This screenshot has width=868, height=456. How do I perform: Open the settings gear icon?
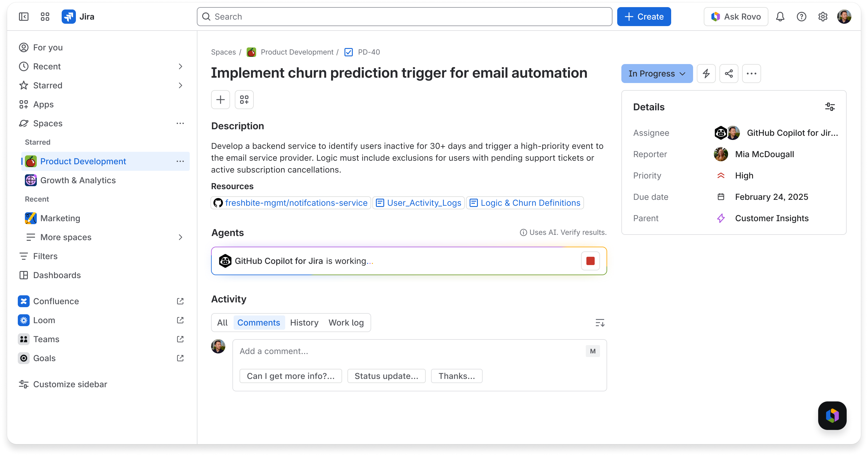tap(823, 17)
